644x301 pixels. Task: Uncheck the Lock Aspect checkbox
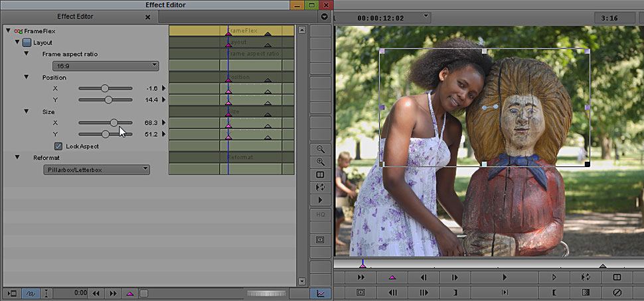[58, 146]
